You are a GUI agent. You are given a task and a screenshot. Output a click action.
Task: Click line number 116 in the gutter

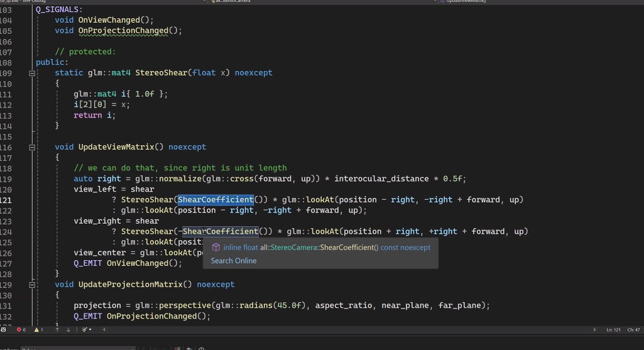(6, 147)
